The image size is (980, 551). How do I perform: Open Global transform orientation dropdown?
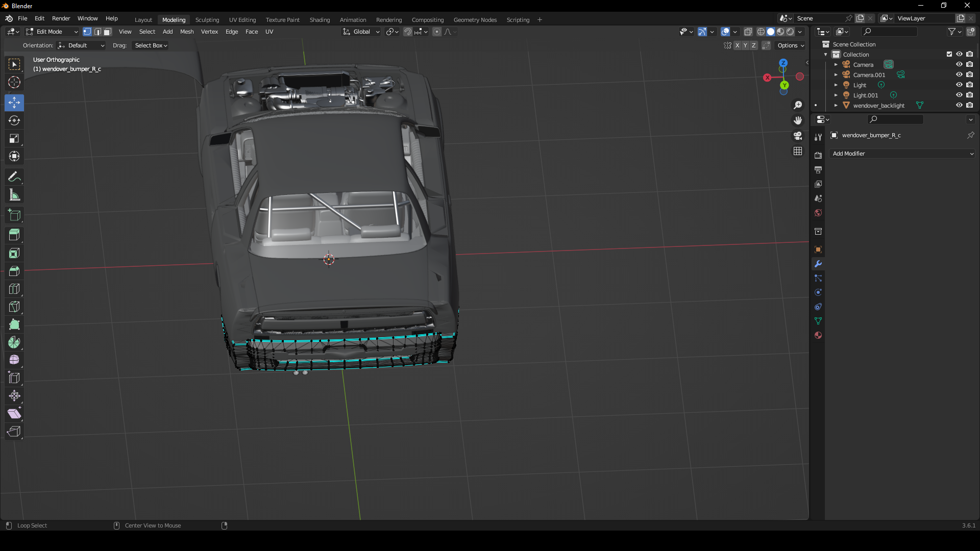tap(361, 32)
